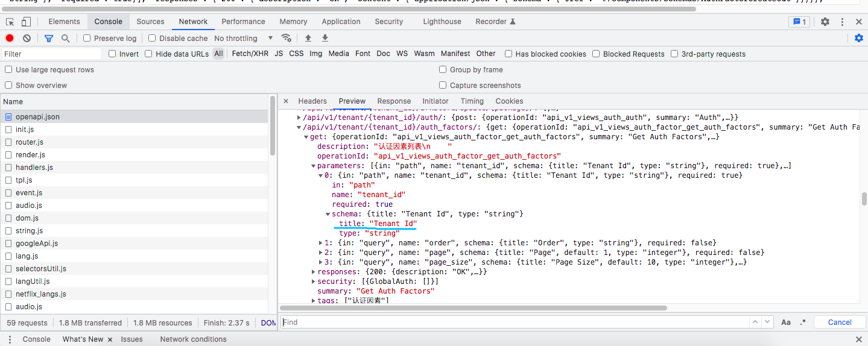Click the export HAR download arrow
Viewport: 868px width, 346px height.
(325, 38)
